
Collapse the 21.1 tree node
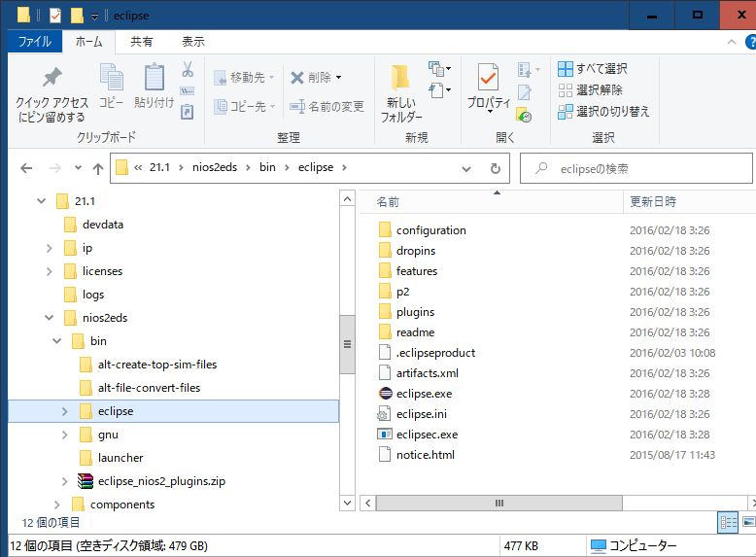click(42, 201)
